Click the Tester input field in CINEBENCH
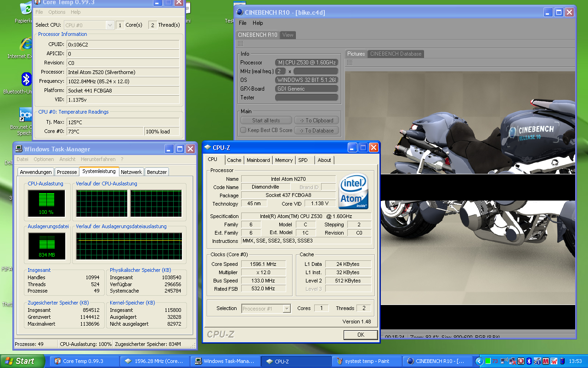Viewport: 588px width, 368px height. pos(306,98)
